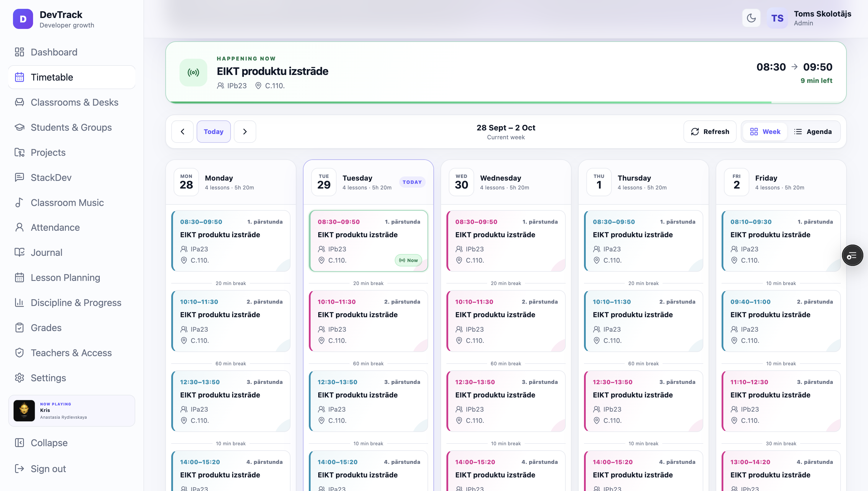Open the StackDev chat section

(x=71, y=177)
